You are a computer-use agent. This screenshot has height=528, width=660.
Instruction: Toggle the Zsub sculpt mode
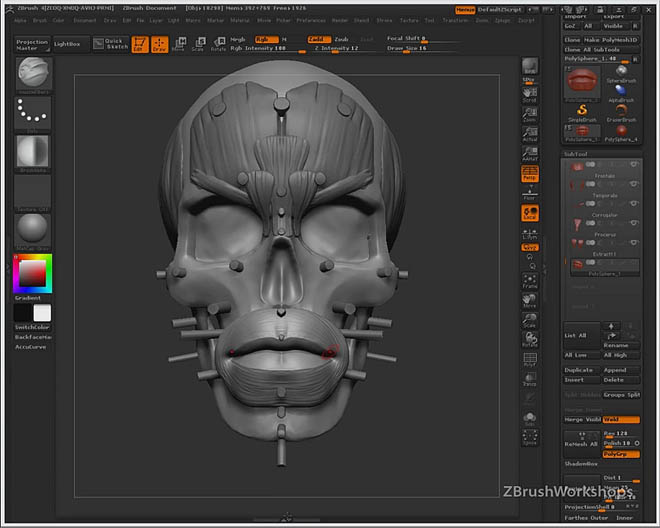click(x=341, y=40)
